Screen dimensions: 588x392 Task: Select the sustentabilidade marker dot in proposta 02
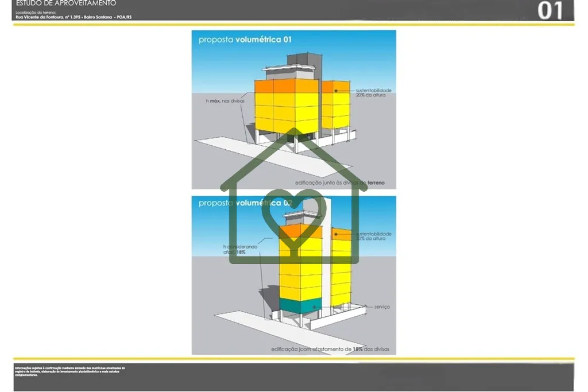336,234
